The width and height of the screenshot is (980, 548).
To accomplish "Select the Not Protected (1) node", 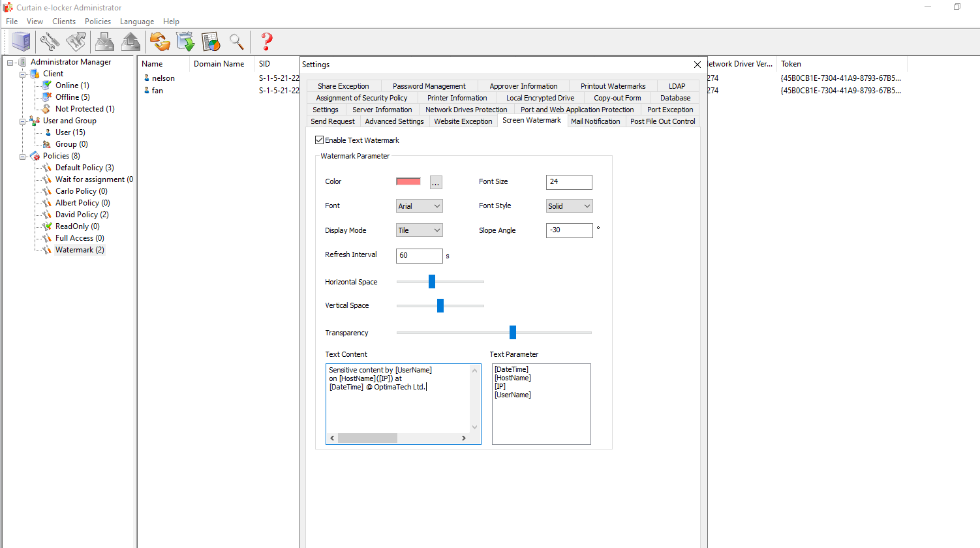I will coord(85,109).
